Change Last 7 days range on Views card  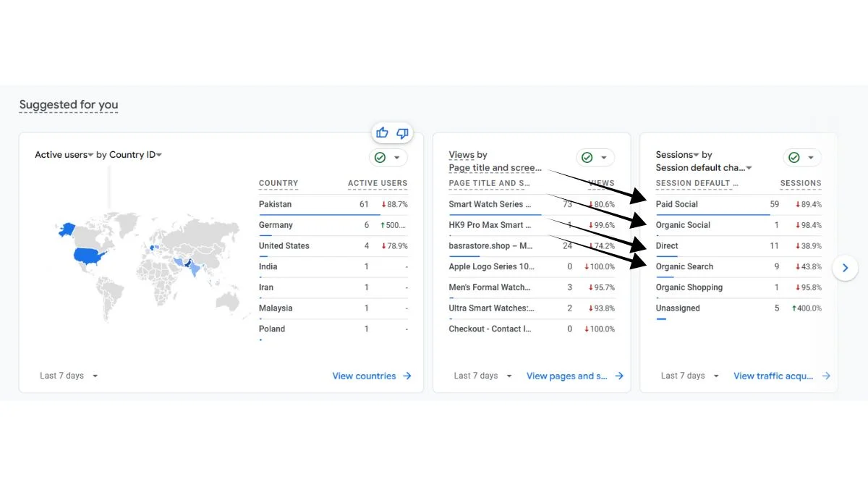coord(483,376)
